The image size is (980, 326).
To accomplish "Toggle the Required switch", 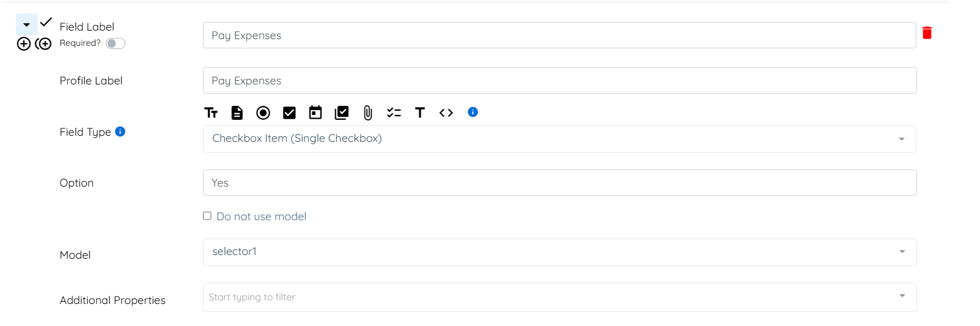I will [116, 43].
